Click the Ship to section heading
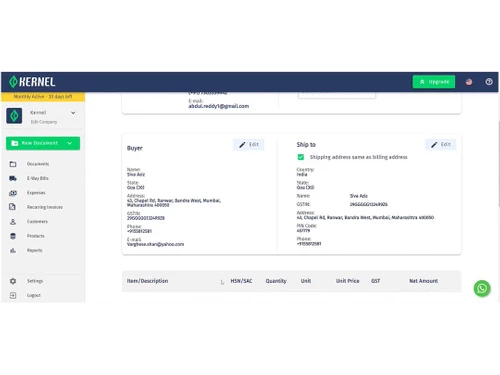500x375 pixels. tap(306, 145)
